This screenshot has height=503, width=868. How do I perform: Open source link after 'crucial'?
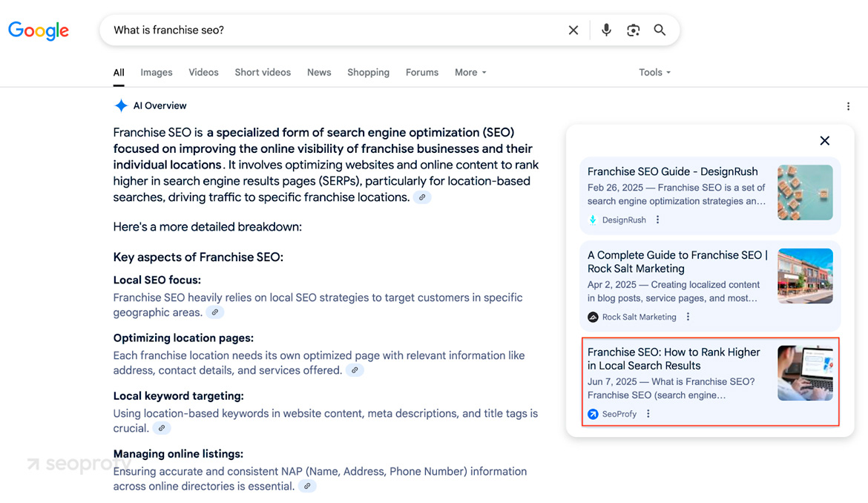click(162, 428)
